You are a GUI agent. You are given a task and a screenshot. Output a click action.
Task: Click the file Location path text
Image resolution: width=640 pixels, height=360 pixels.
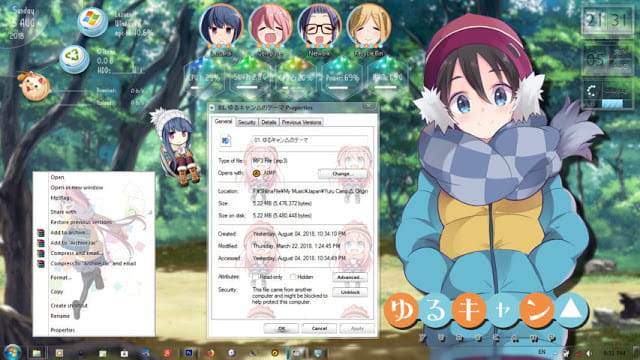tap(310, 191)
